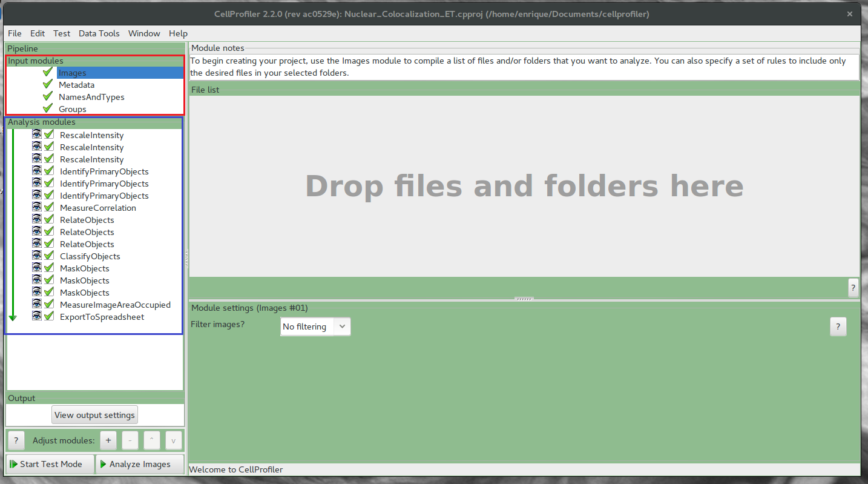Toggle the eye icon for ExportToSpreadsheet

(x=37, y=316)
